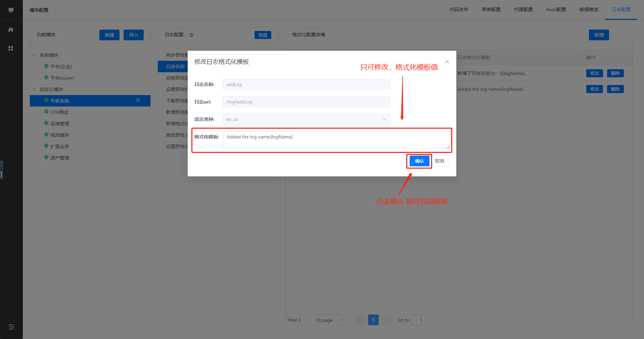Go to the previous page arrow in pagination
This screenshot has width=644, height=339.
point(360,320)
